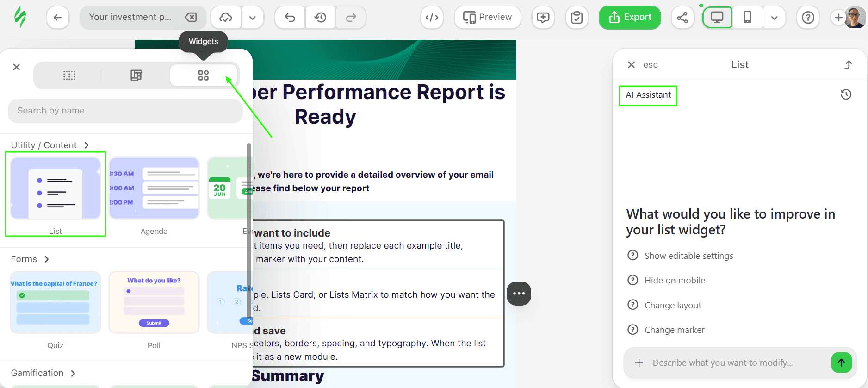The image size is (868, 388).
Task: Open version history clock icon
Action: coord(320,18)
